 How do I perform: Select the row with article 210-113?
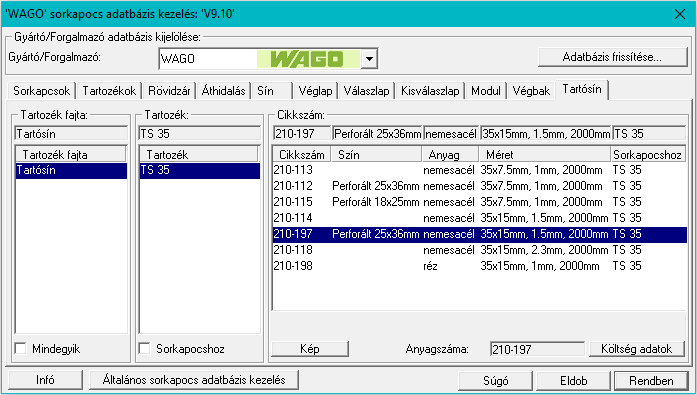pyautogui.click(x=480, y=170)
